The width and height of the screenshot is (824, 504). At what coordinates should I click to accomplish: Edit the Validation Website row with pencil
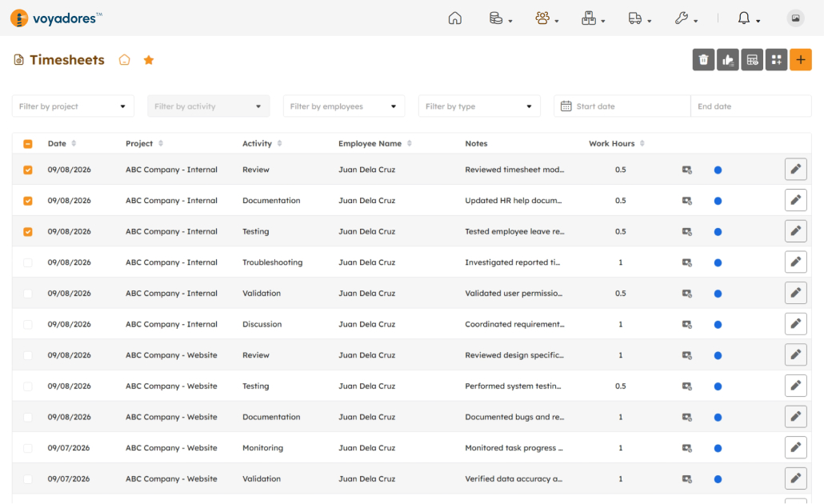coord(796,478)
